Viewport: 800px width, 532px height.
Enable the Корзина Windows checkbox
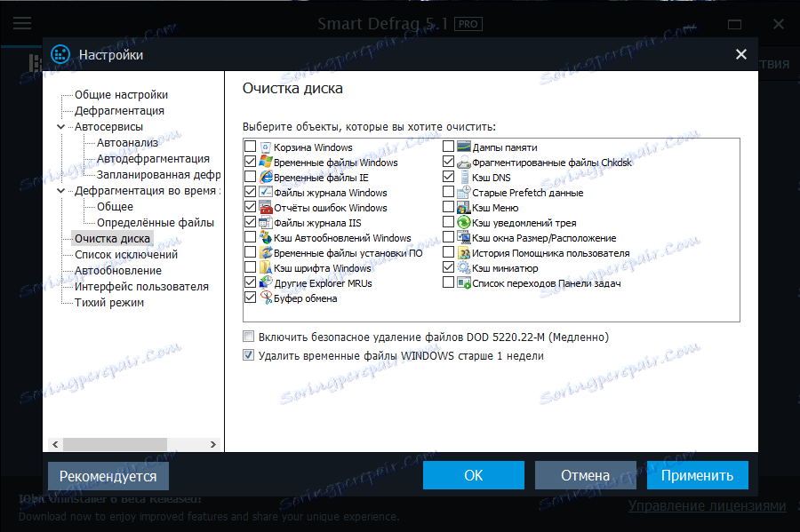[249, 147]
